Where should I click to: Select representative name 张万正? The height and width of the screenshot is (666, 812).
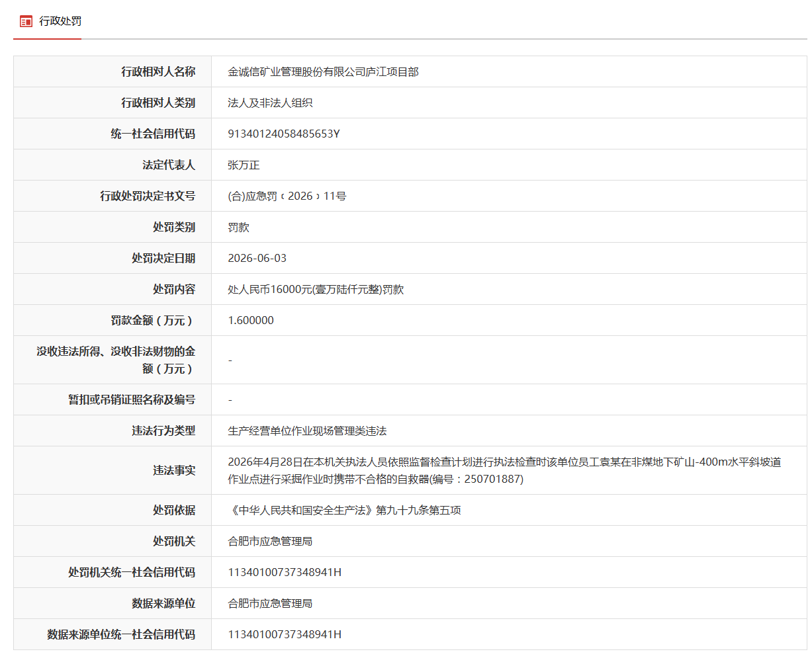(x=244, y=165)
